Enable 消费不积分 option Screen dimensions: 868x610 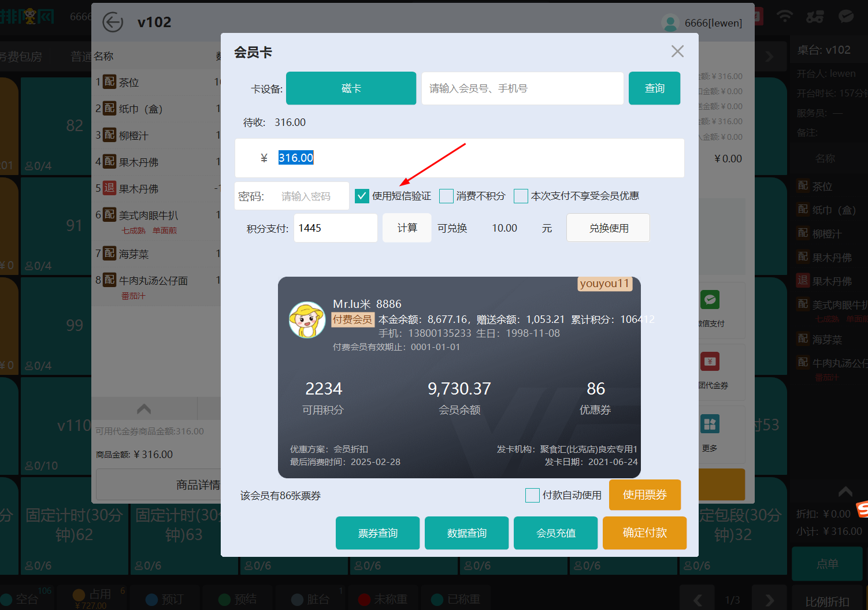[446, 196]
